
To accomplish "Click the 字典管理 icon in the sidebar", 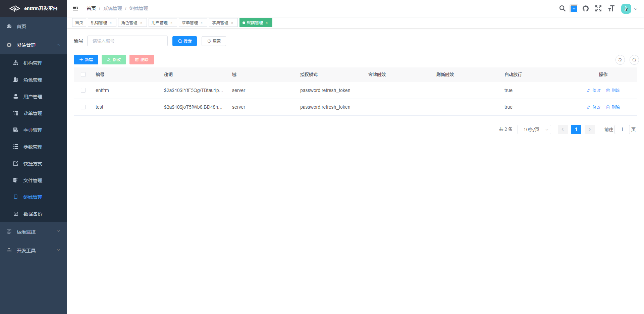I will (x=16, y=130).
